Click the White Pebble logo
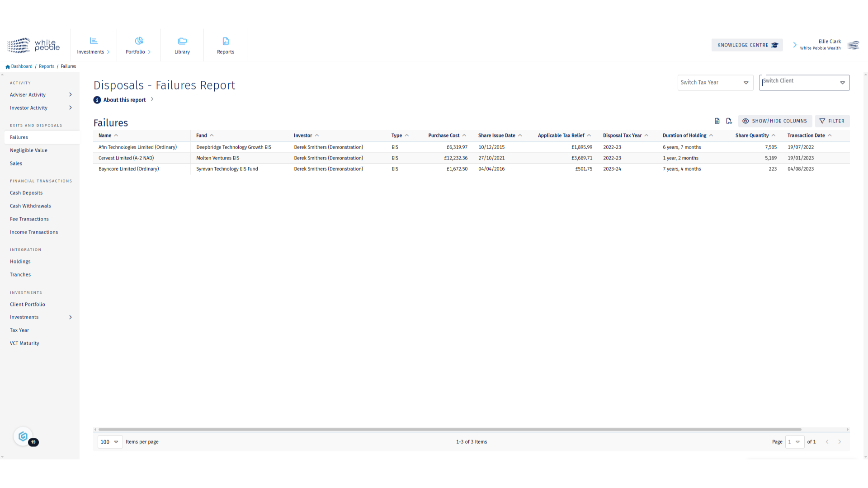 point(33,45)
